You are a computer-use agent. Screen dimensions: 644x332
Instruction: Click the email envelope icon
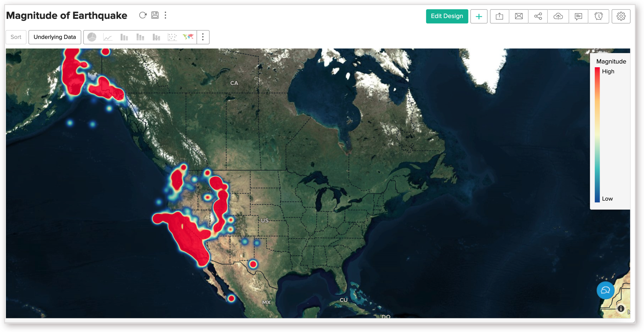tap(519, 16)
